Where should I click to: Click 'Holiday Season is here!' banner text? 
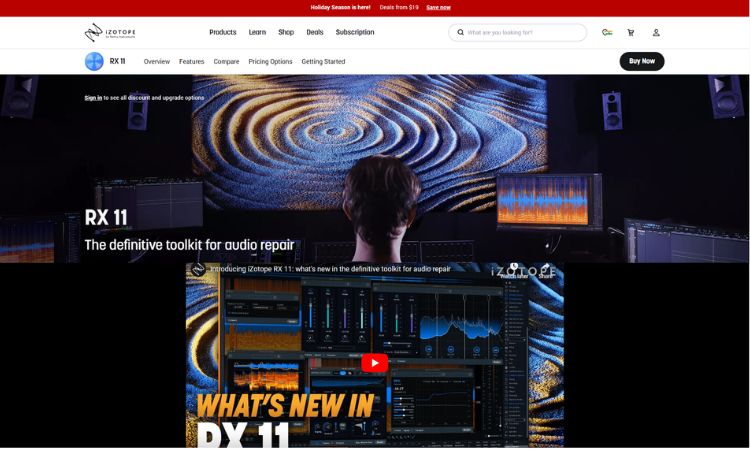click(x=341, y=7)
